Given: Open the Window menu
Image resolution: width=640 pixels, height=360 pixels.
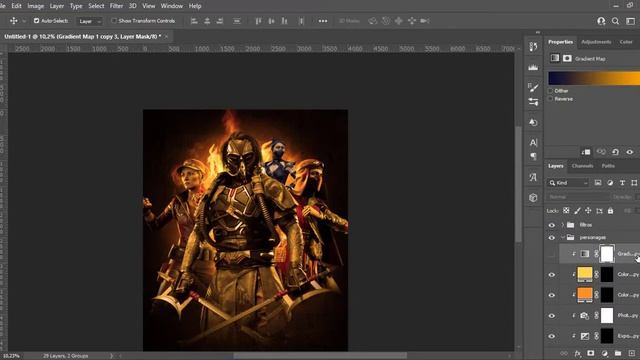Looking at the screenshot, I should 171,6.
